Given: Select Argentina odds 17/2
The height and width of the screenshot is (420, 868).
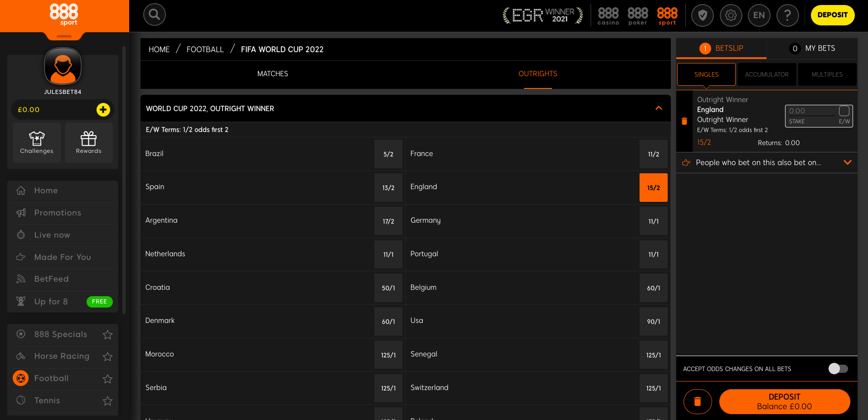Looking at the screenshot, I should tap(388, 221).
